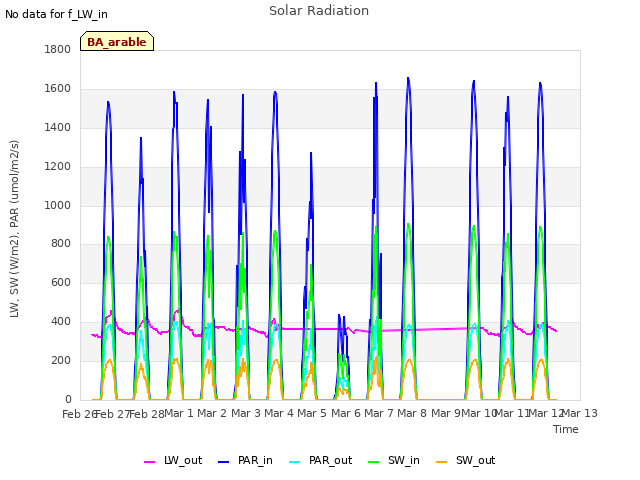Click the Mar 1 x-axis label
The height and width of the screenshot is (480, 640).
click(179, 413)
